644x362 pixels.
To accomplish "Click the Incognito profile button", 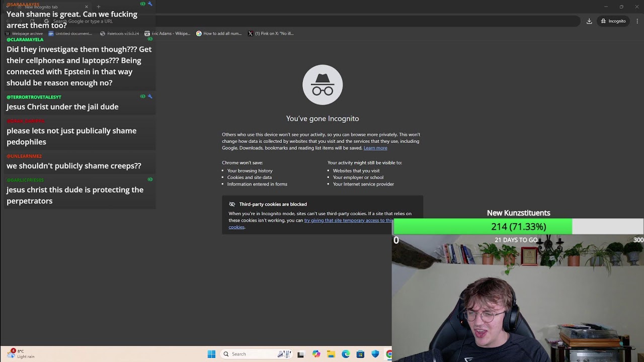I will point(613,21).
